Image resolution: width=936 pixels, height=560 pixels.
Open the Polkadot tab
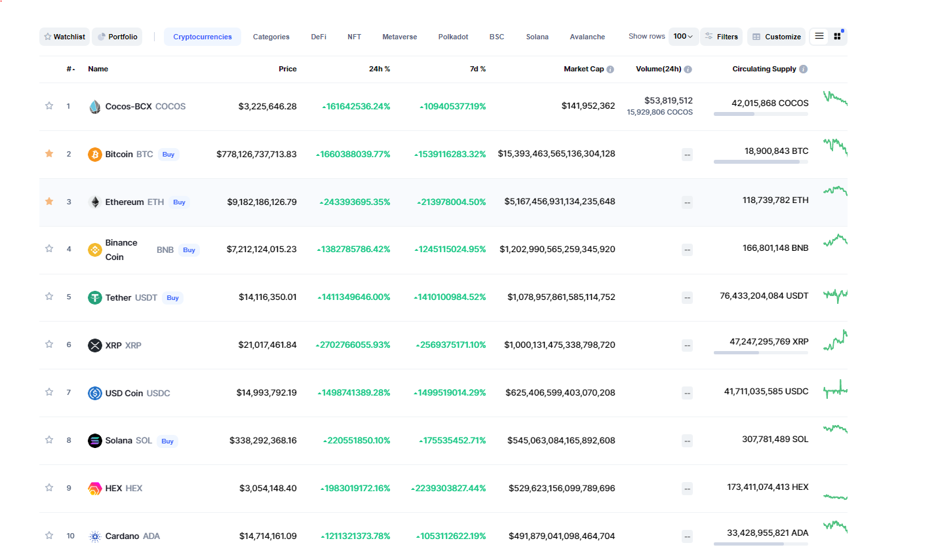(x=454, y=37)
